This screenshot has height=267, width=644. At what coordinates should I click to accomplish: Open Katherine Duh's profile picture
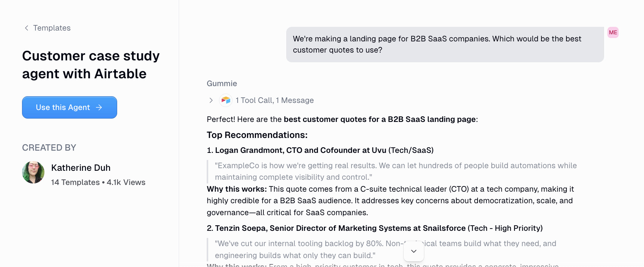(x=33, y=172)
